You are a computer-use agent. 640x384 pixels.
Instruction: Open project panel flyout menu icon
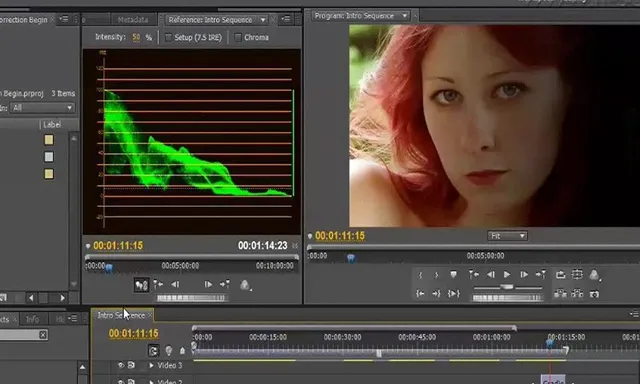click(x=64, y=19)
